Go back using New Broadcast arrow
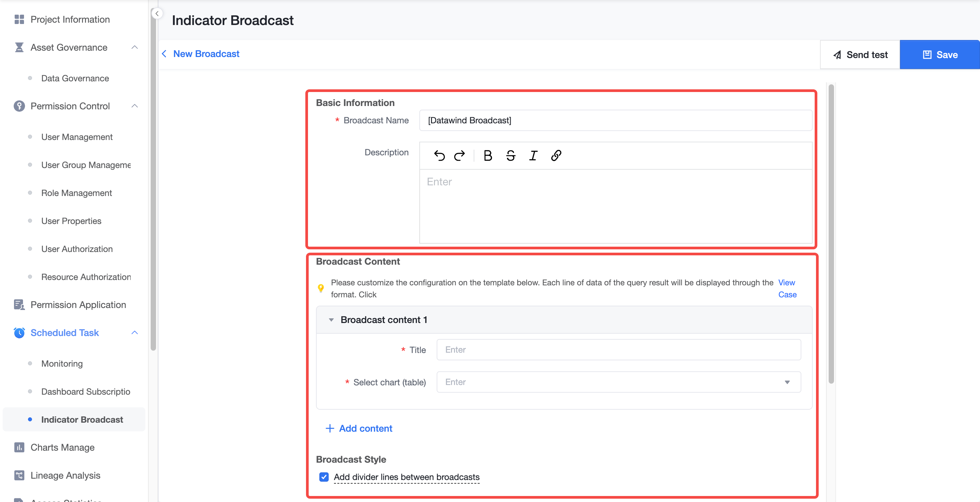Viewport: 980px width, 502px height. pyautogui.click(x=164, y=54)
